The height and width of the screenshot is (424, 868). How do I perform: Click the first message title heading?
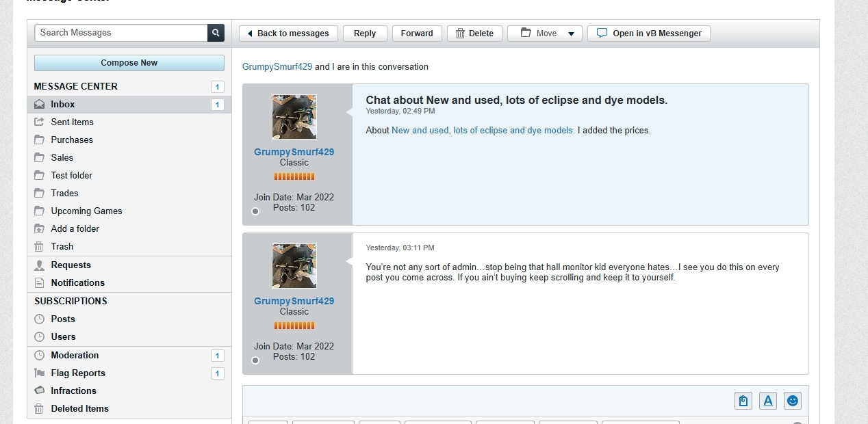[517, 101]
